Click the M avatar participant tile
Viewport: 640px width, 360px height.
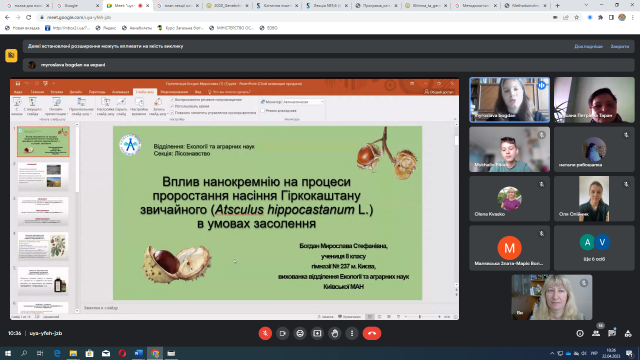click(509, 248)
